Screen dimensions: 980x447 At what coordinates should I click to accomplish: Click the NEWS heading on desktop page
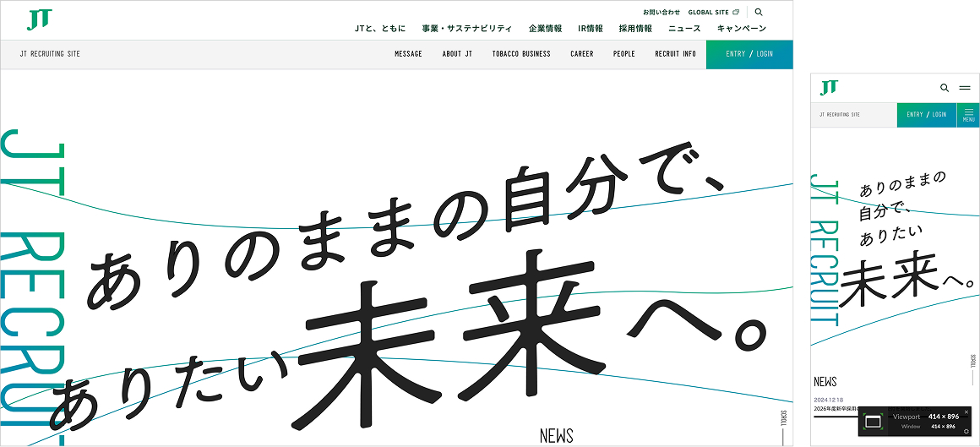[556, 436]
